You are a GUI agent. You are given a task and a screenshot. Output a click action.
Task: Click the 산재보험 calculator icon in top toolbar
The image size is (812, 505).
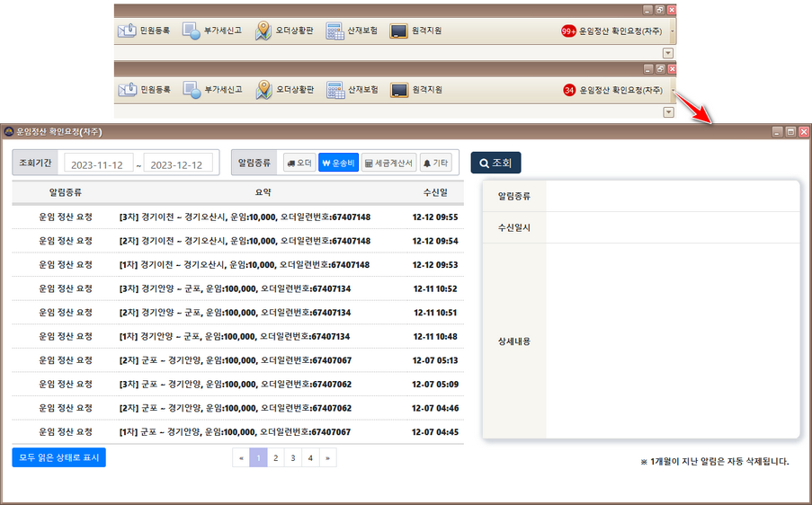[335, 31]
